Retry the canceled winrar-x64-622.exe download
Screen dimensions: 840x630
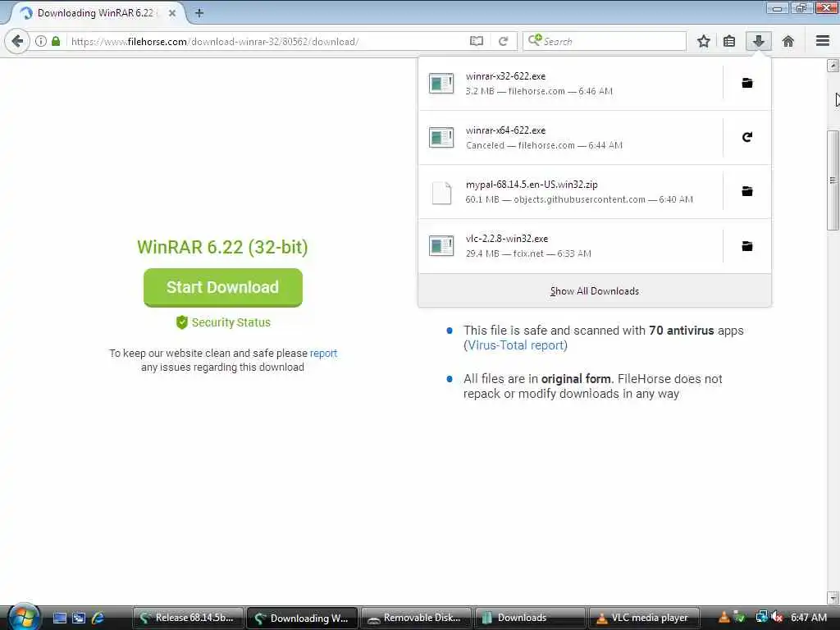click(747, 137)
